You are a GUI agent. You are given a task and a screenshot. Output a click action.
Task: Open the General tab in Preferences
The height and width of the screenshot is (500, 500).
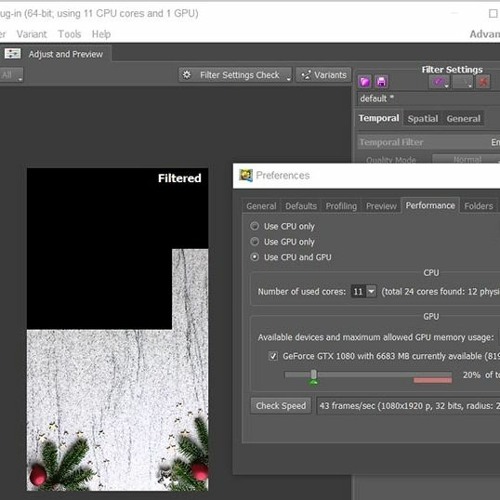pos(261,206)
